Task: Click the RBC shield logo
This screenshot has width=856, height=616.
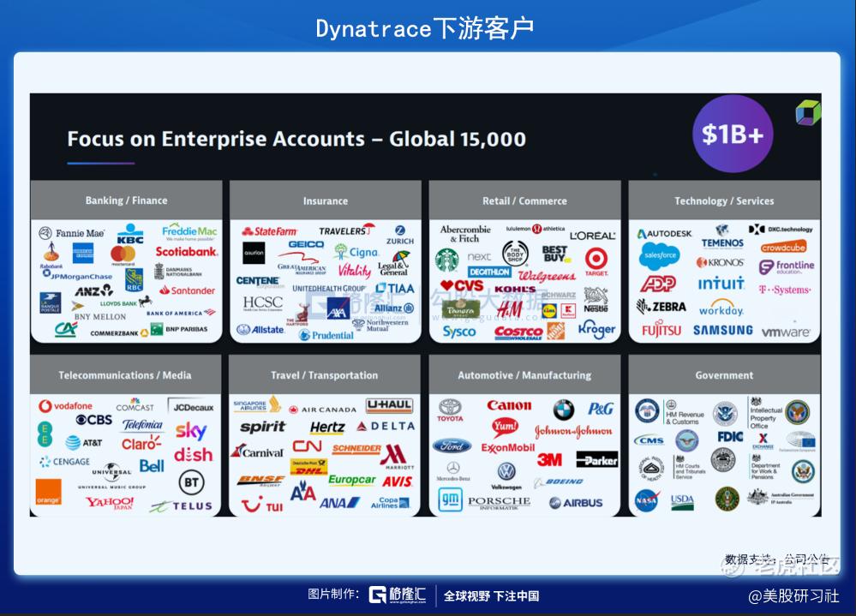Action: (x=134, y=280)
